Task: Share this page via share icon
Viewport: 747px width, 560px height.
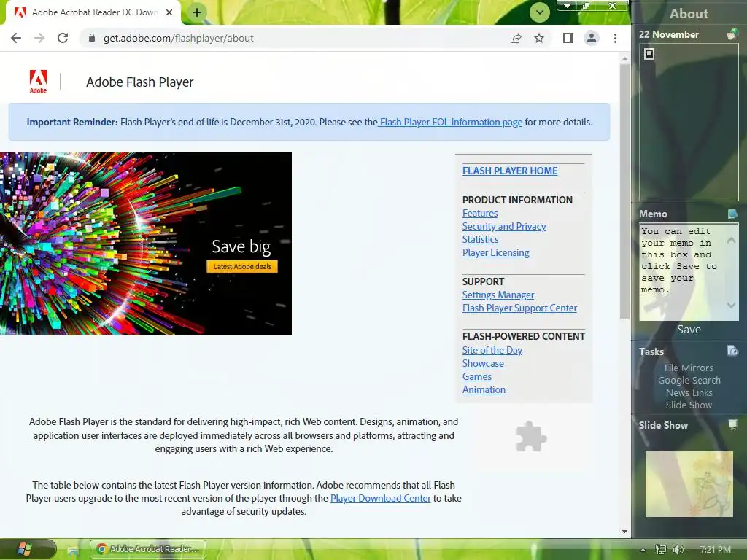Action: pyautogui.click(x=516, y=38)
